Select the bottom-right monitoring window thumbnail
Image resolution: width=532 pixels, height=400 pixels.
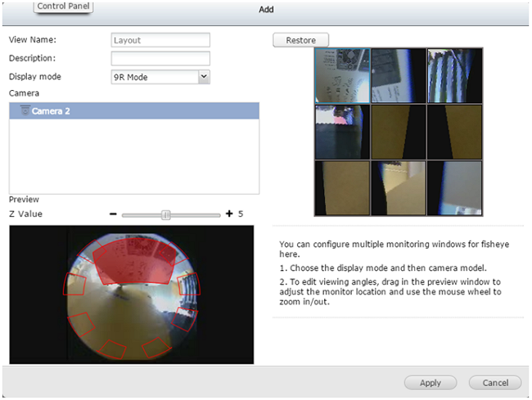(x=454, y=188)
